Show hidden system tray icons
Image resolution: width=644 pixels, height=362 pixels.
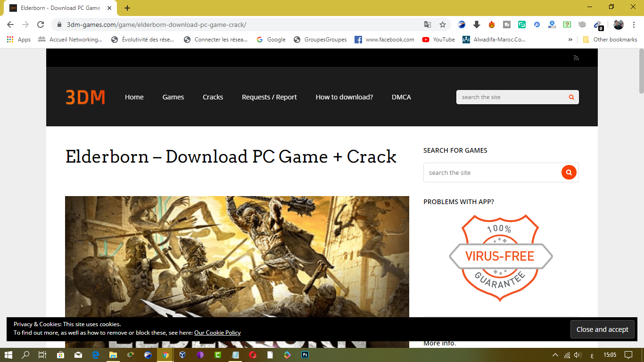click(x=555, y=355)
